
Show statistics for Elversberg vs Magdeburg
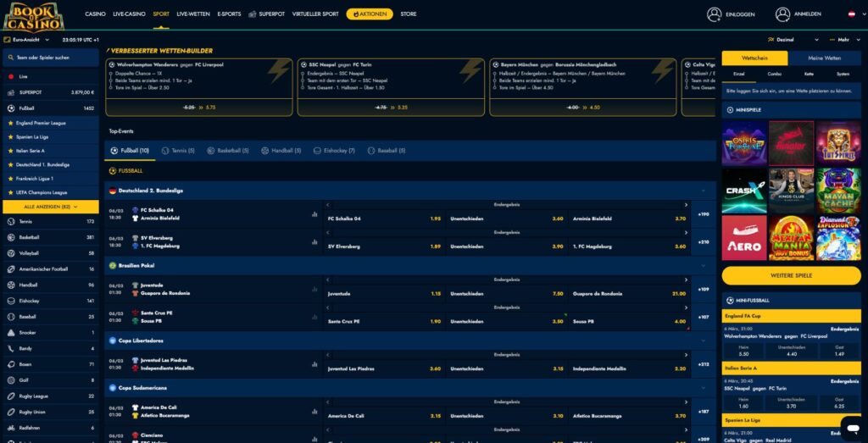(x=314, y=241)
